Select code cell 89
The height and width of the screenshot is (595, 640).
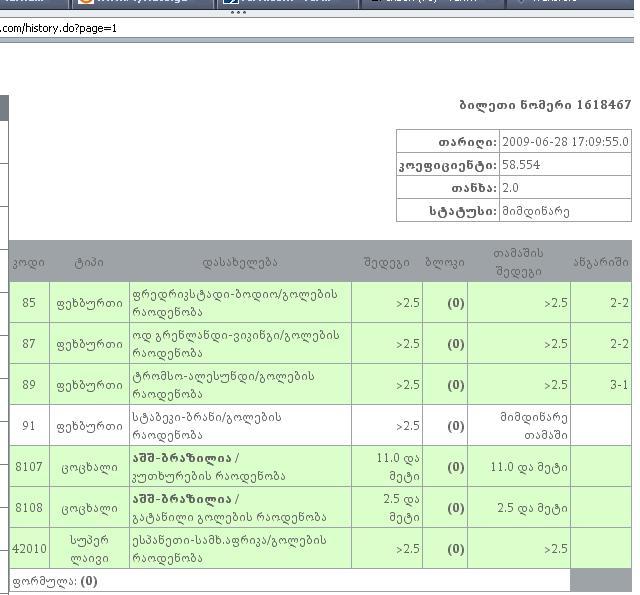[29, 384]
